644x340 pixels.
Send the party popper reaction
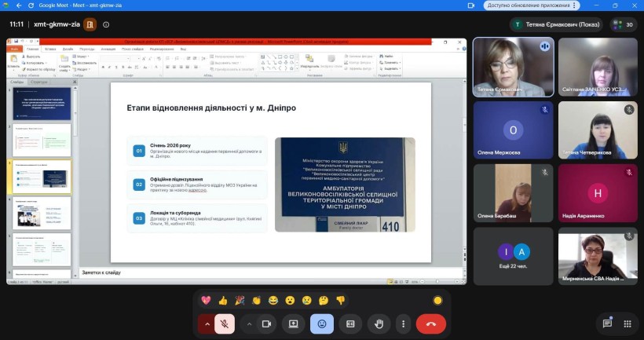click(240, 300)
